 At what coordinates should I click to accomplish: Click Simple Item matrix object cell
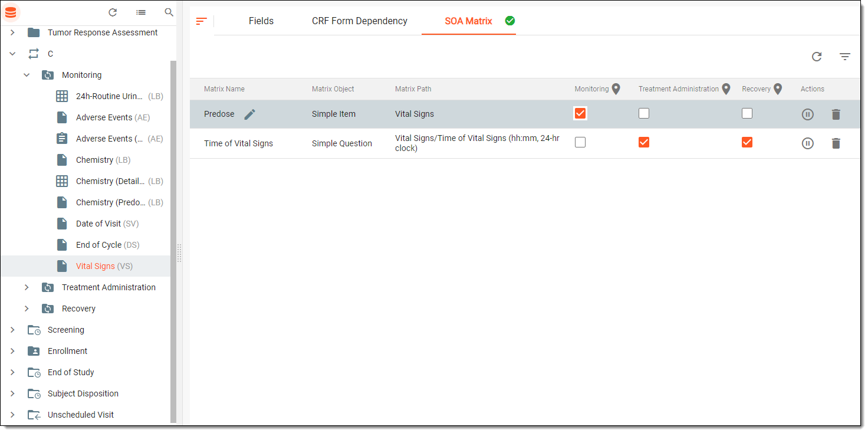[334, 114]
